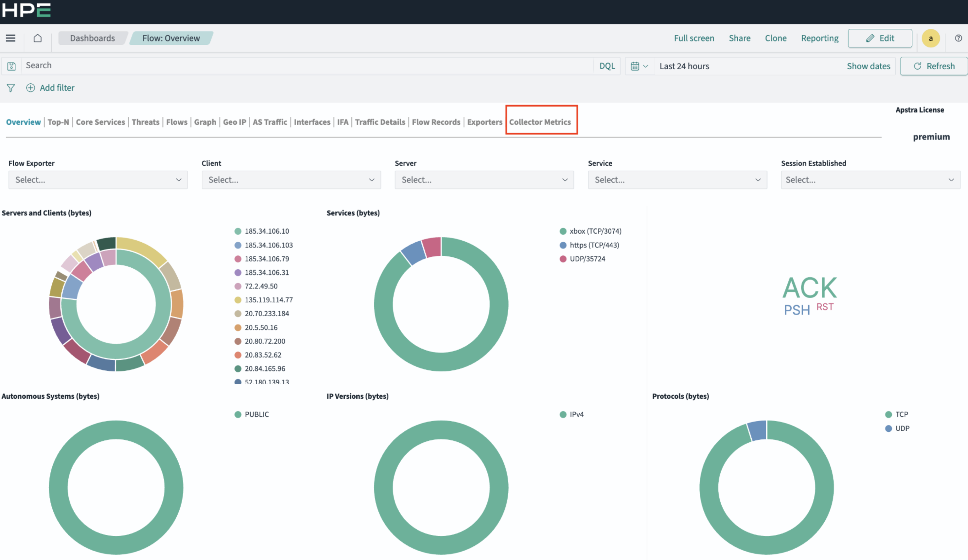Switch query language via DQL
Viewport: 968px width, 560px height.
click(607, 66)
